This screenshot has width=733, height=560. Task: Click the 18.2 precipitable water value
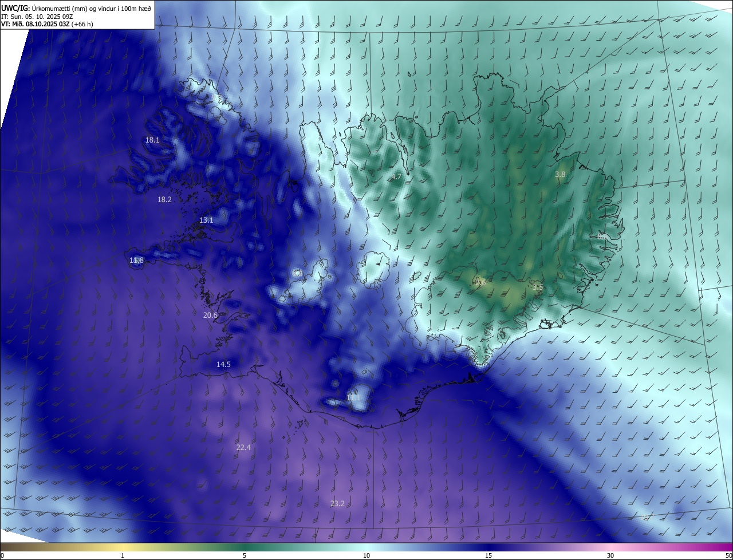(x=164, y=199)
